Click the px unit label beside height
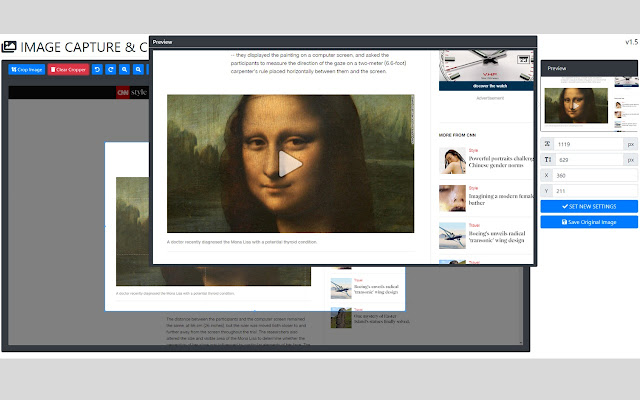This screenshot has width=640, height=400. [x=631, y=160]
